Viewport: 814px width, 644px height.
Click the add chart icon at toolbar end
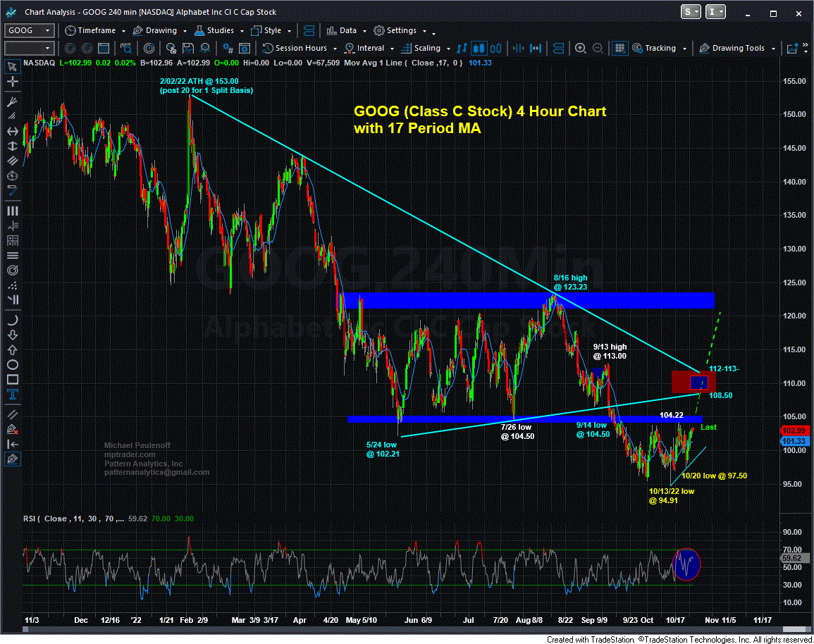pos(793,48)
